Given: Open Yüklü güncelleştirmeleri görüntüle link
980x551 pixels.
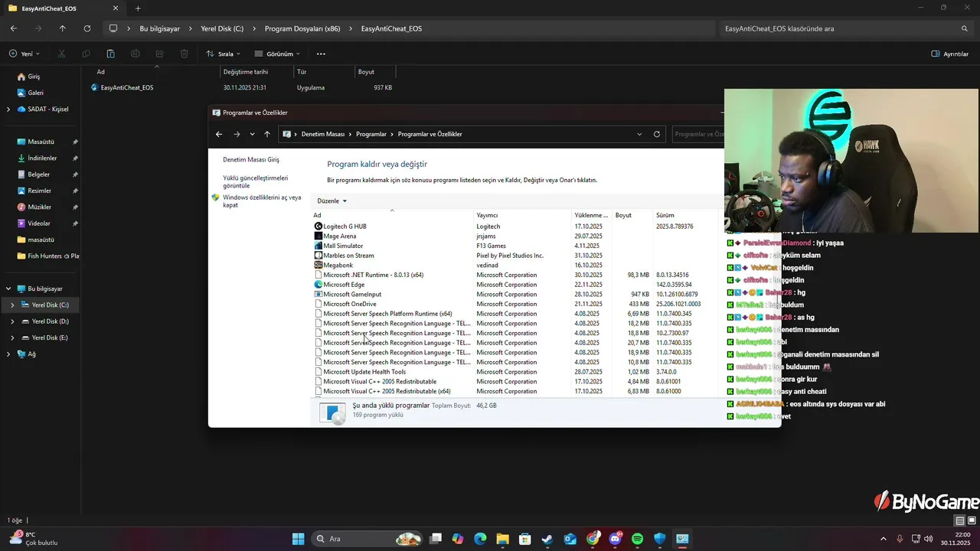Looking at the screenshot, I should (x=256, y=181).
